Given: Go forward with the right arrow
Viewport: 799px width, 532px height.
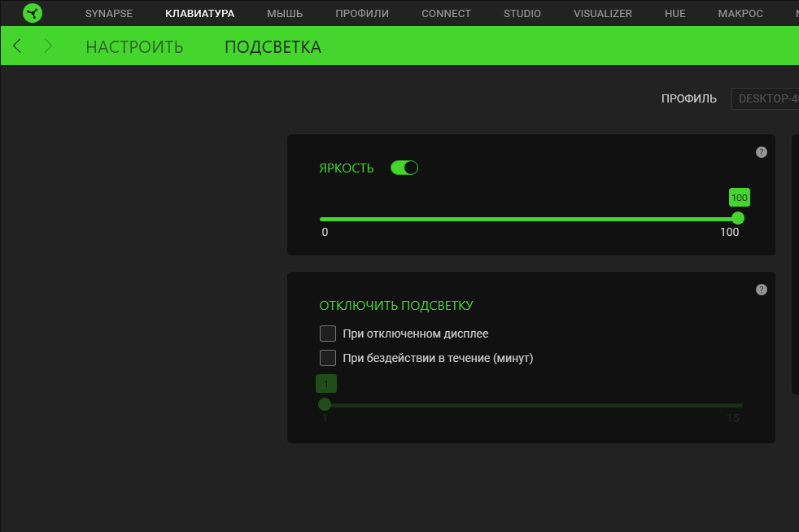Looking at the screenshot, I should (x=48, y=46).
